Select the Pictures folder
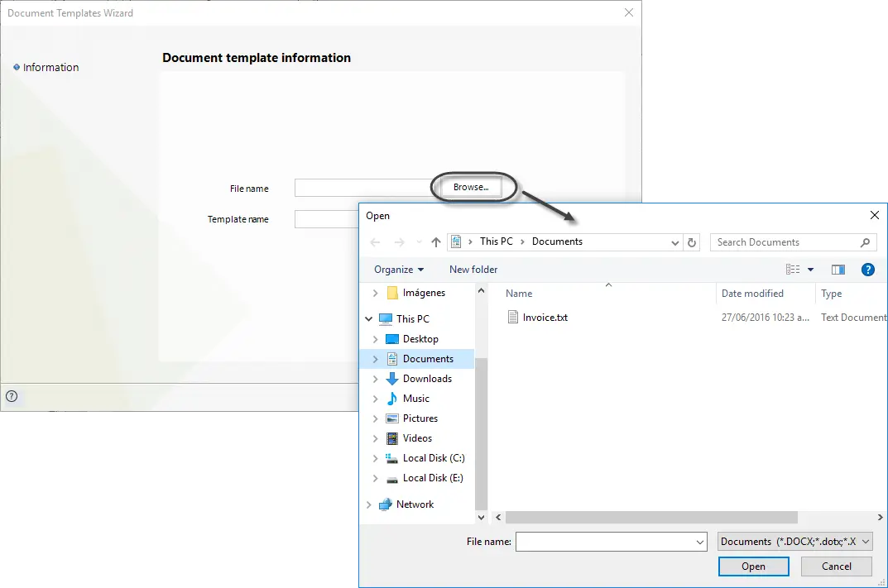Viewport: 888px width, 588px height. tap(420, 418)
